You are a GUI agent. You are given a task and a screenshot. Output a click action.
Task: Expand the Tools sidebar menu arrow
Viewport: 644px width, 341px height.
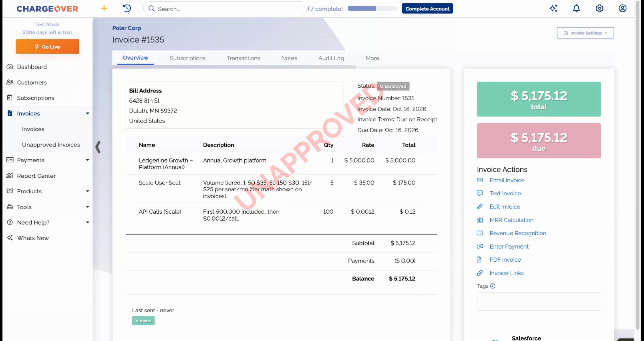88,207
